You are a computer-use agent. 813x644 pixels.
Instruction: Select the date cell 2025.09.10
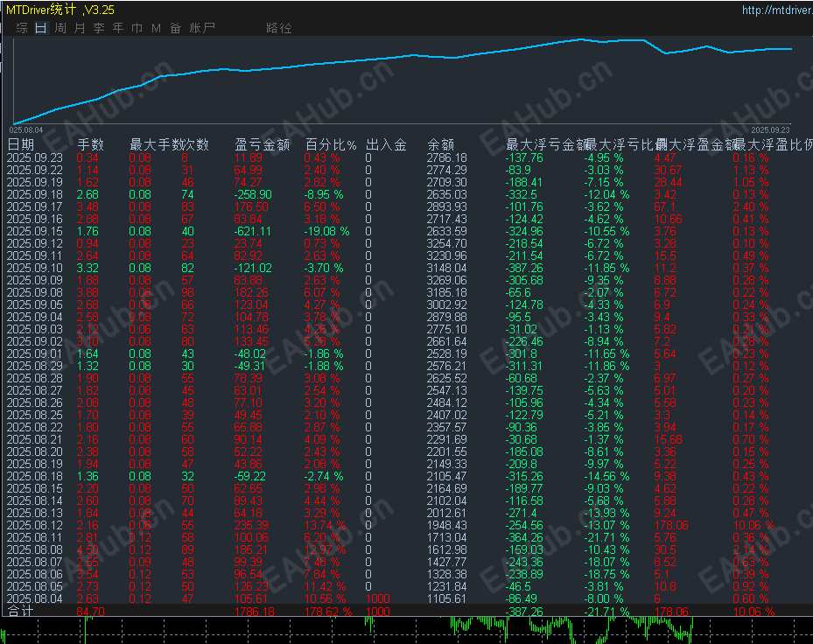click(x=35, y=268)
